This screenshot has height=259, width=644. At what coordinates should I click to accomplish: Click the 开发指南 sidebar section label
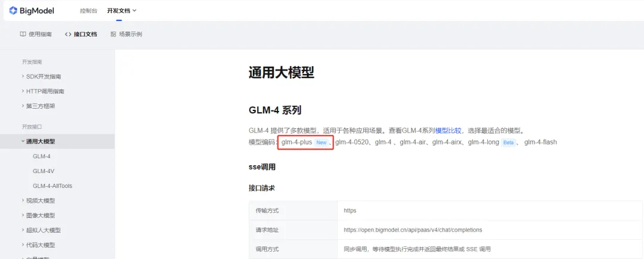(x=32, y=62)
